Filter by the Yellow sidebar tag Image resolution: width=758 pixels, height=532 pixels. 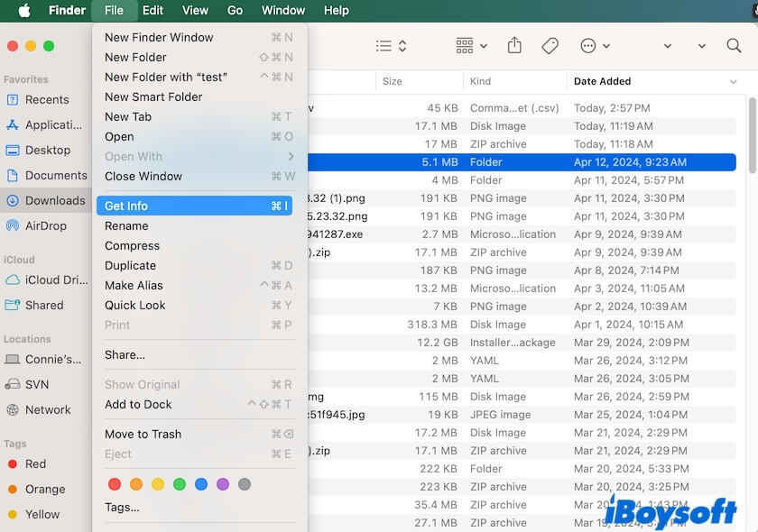[x=34, y=514]
